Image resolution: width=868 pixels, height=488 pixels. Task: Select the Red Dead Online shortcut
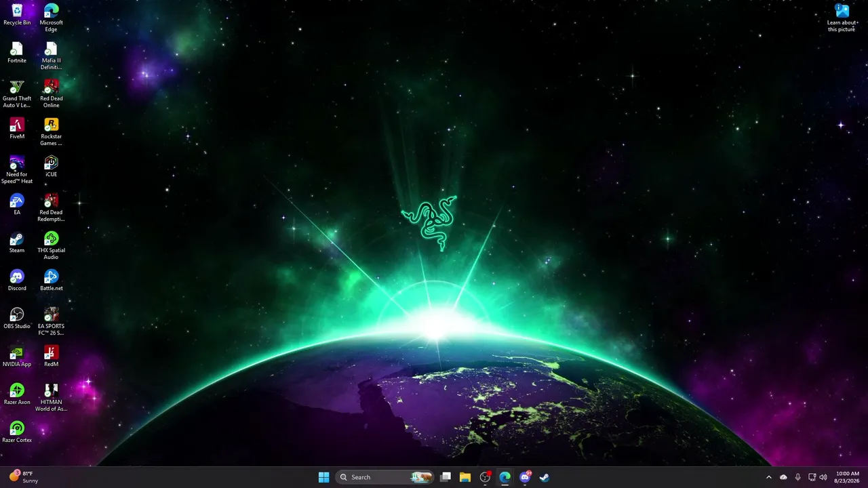[51, 94]
